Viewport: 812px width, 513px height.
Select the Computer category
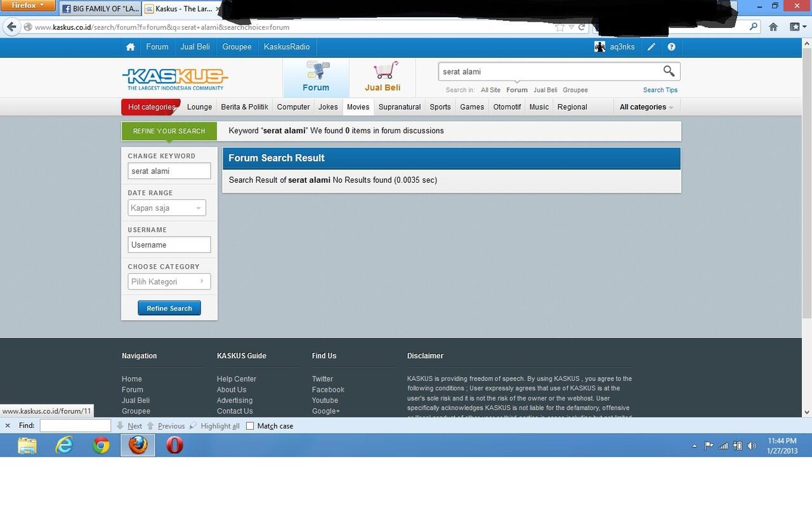[x=293, y=107]
